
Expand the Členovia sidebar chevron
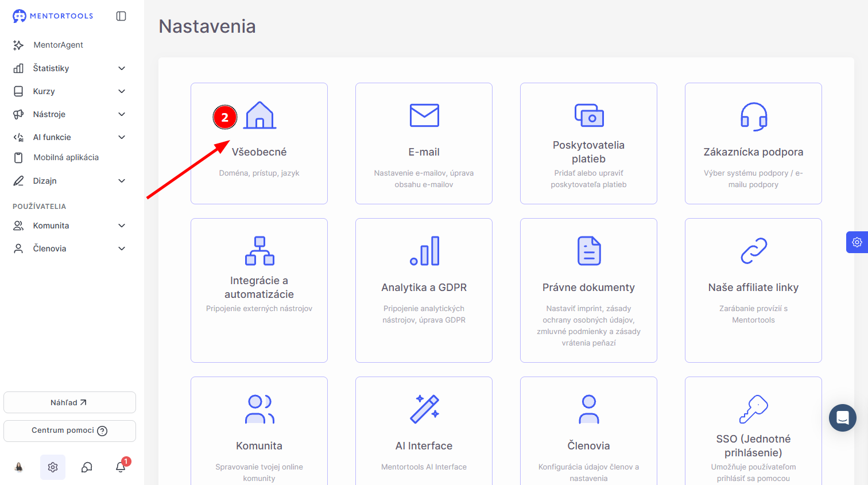tap(122, 249)
